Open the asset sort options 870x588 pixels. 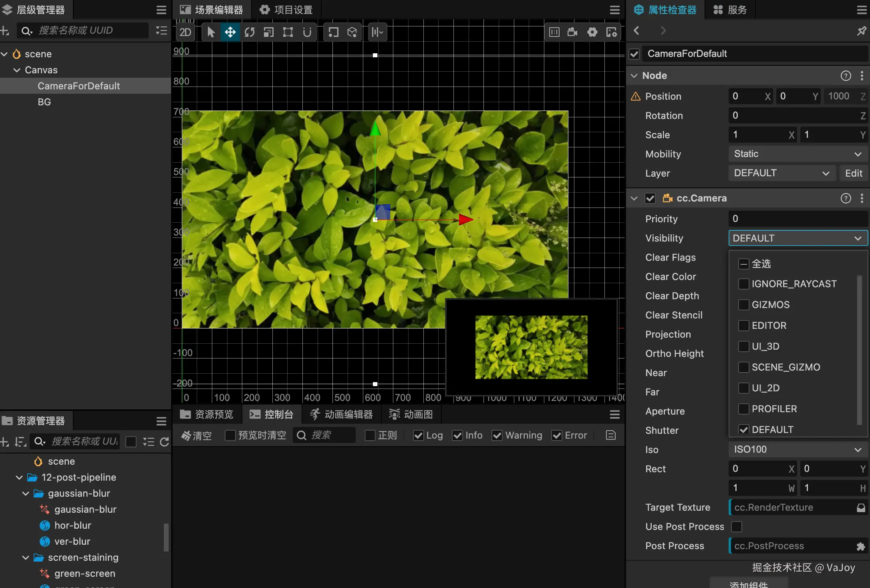pyautogui.click(x=20, y=442)
